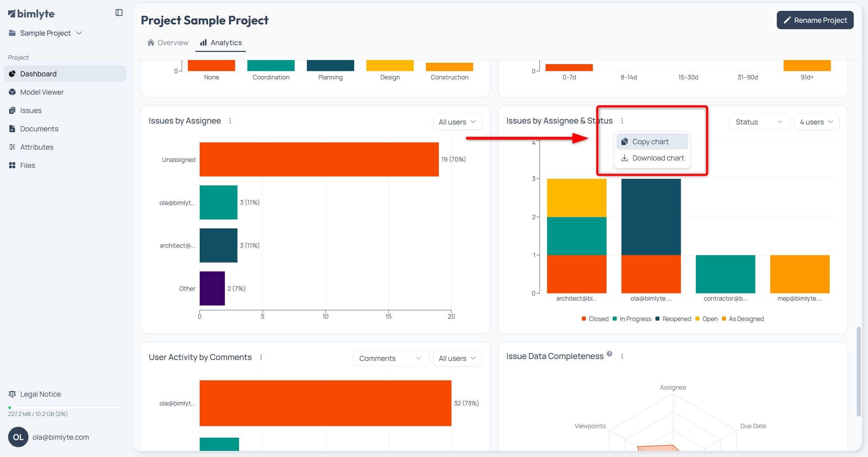Open Issues by Assignee chart options menu
Screen dimensions: 868x457
coord(230,121)
